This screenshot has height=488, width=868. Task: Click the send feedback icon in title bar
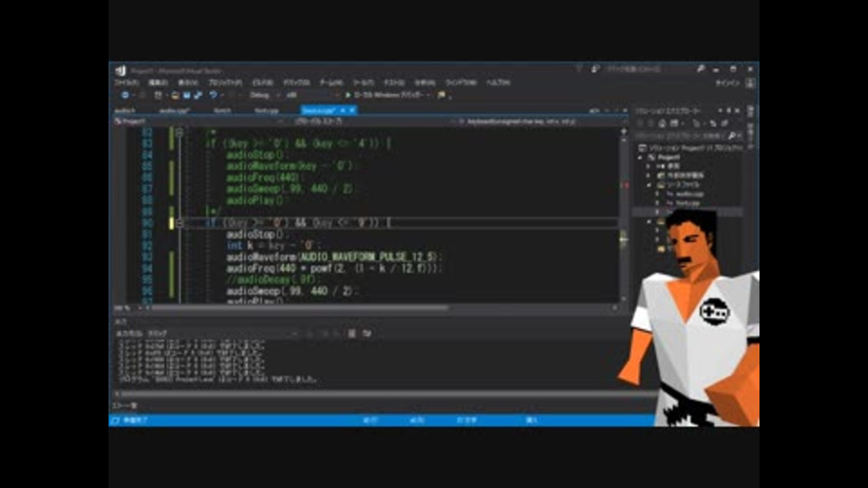tap(596, 70)
